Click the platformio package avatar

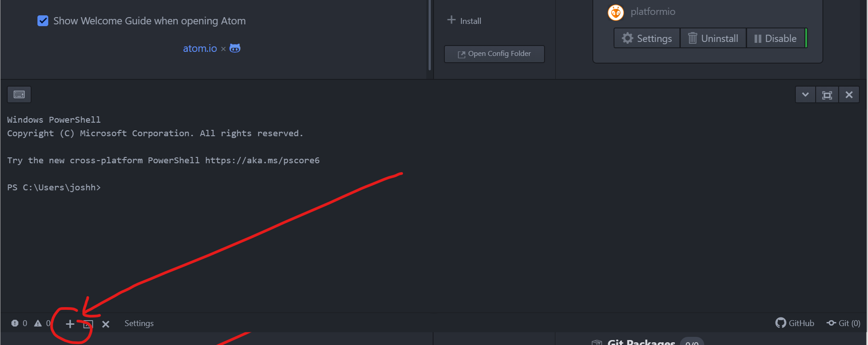pos(616,12)
